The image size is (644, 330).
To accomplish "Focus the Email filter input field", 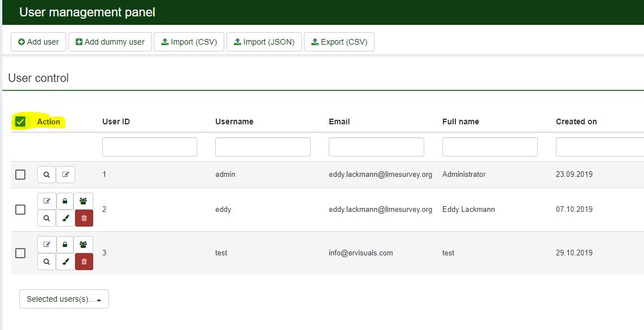I will [x=376, y=147].
